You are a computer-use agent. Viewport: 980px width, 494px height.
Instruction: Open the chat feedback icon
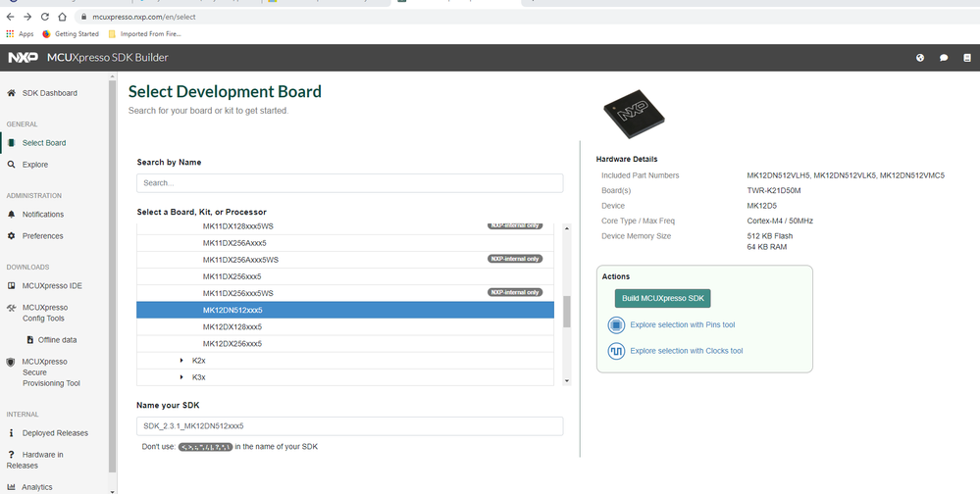coord(944,58)
